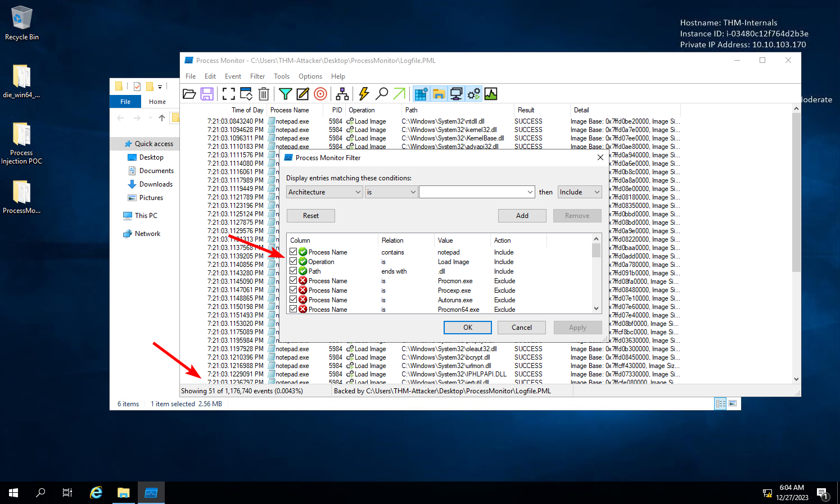Open the Windows Start button
Viewport: 840px width, 504px height.
(x=13, y=493)
